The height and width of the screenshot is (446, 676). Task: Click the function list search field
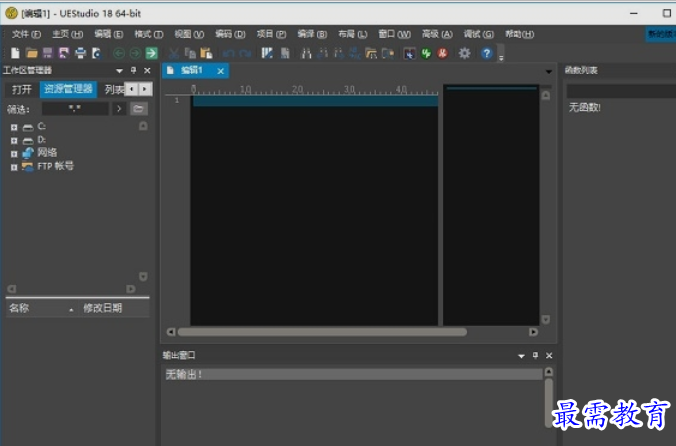(x=621, y=91)
